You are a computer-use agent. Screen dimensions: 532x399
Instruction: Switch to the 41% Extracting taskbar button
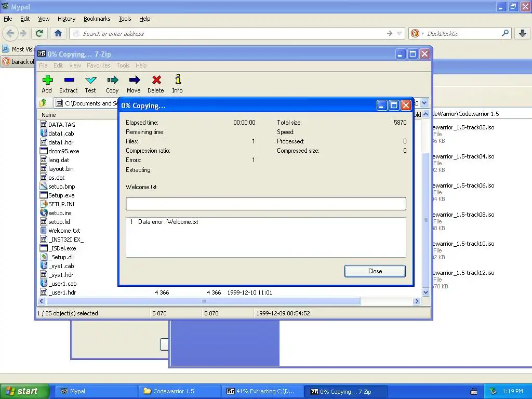coord(262,391)
